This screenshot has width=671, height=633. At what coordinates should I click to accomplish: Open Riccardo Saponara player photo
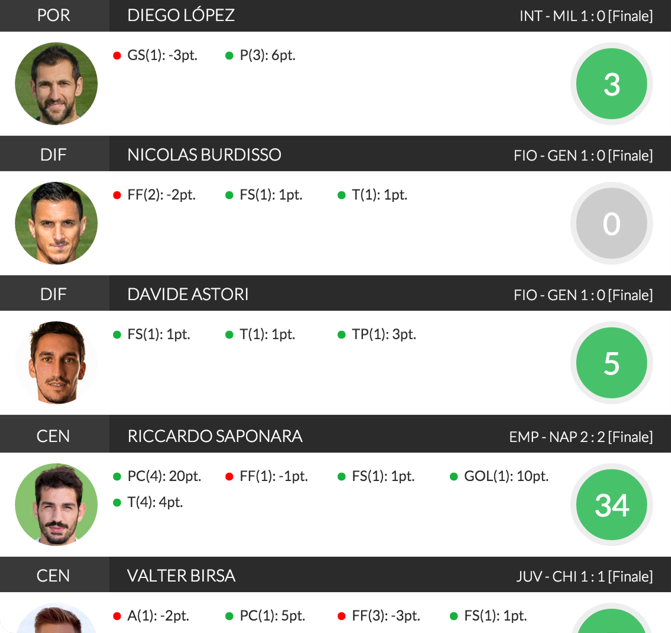[56, 504]
